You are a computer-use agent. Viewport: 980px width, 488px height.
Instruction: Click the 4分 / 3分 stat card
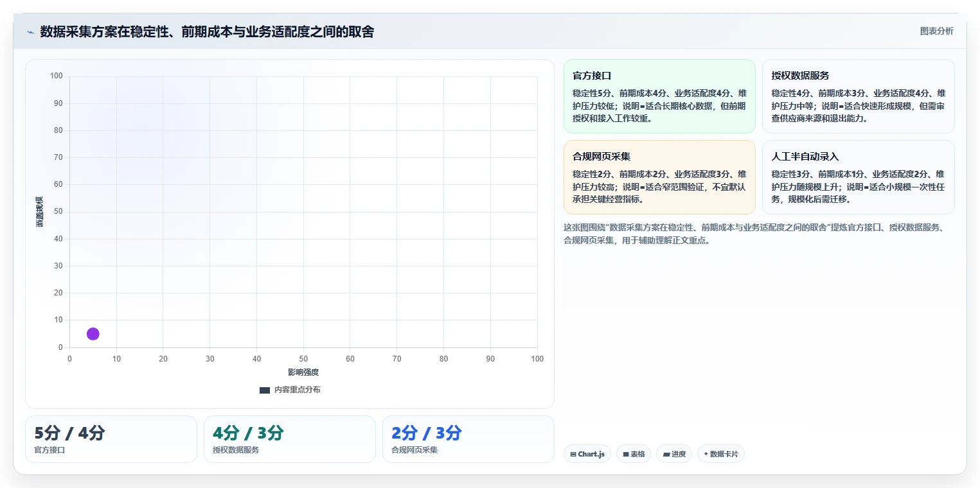(x=290, y=439)
